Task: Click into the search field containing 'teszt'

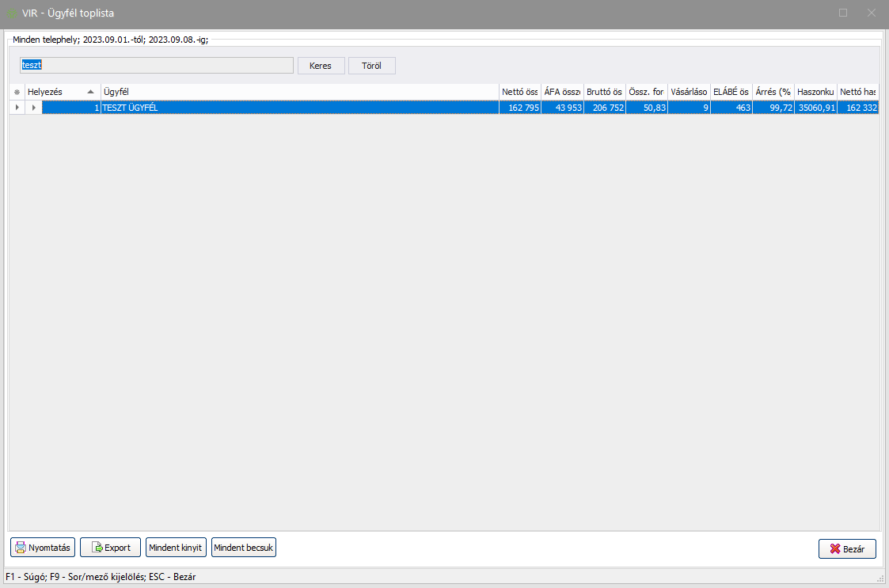Action: [157, 66]
